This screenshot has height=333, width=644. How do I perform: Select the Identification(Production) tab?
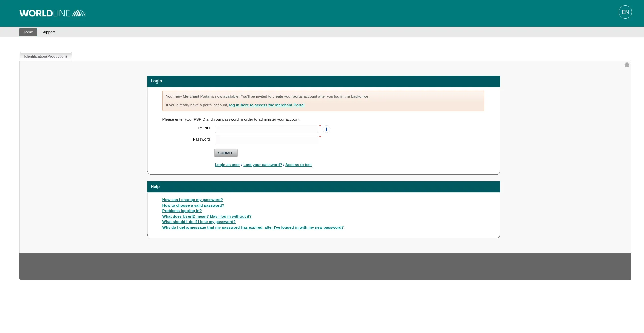point(46,56)
